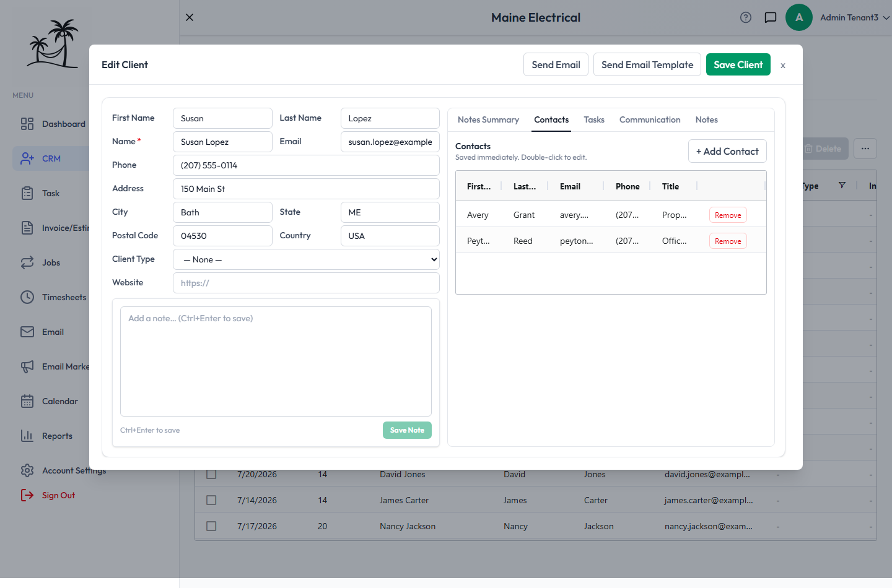The height and width of the screenshot is (588, 892).
Task: Expand the Admin Tenant3 user menu
Action: click(x=855, y=17)
